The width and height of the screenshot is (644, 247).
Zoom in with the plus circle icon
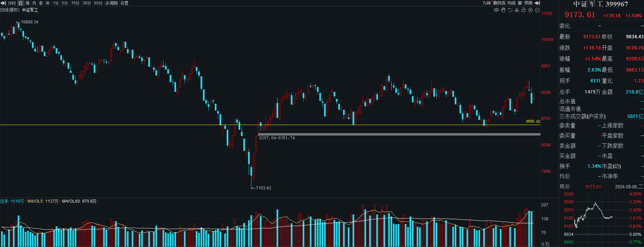tap(530, 10)
